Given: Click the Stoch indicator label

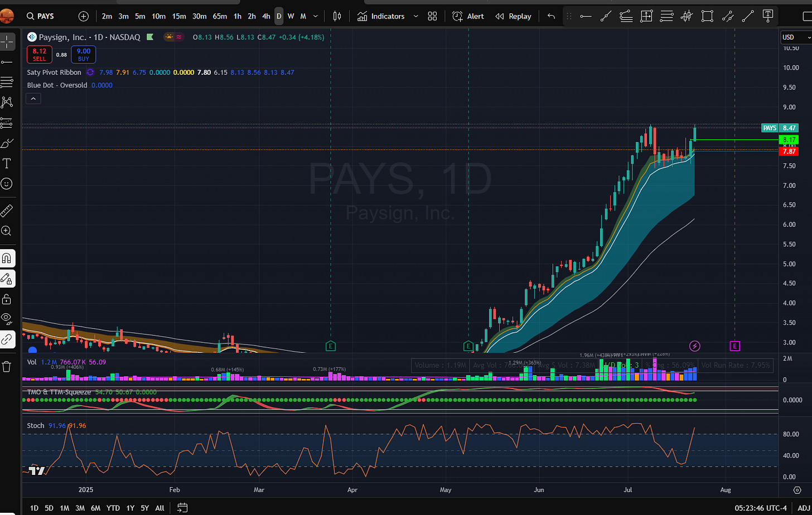Looking at the screenshot, I should pyautogui.click(x=36, y=425).
